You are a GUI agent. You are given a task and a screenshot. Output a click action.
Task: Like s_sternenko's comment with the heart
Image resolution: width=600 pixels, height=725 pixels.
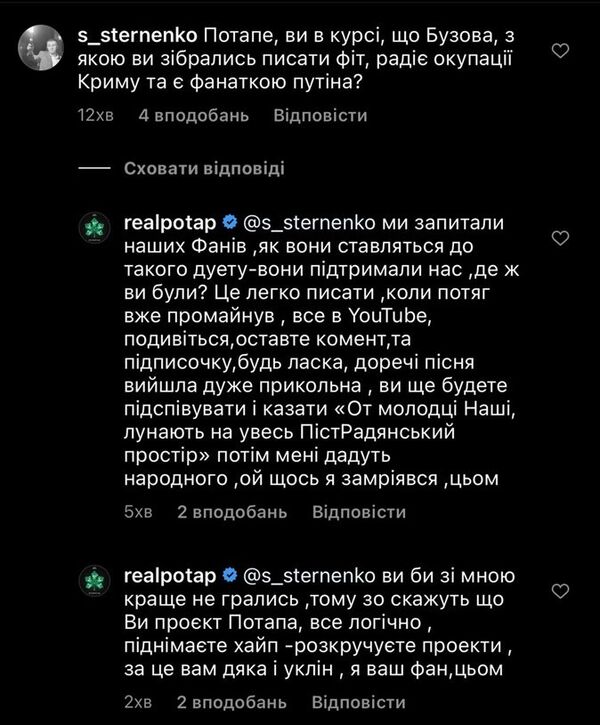pos(563,49)
